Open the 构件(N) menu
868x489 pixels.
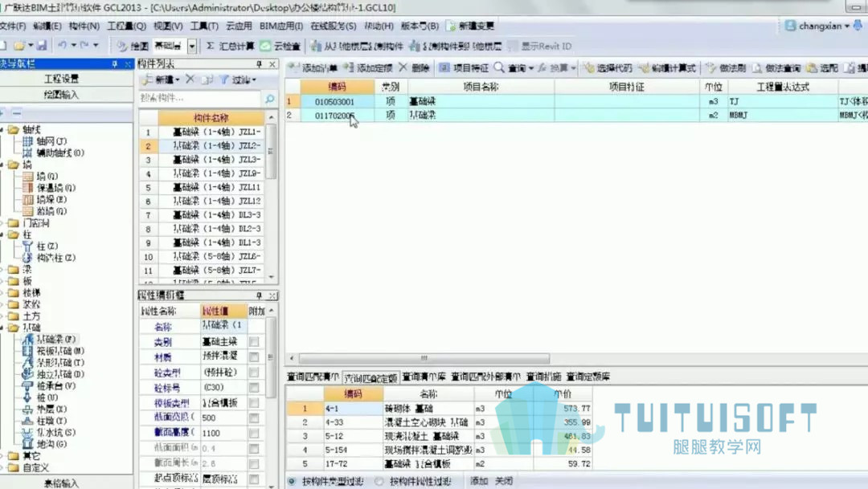pyautogui.click(x=84, y=26)
